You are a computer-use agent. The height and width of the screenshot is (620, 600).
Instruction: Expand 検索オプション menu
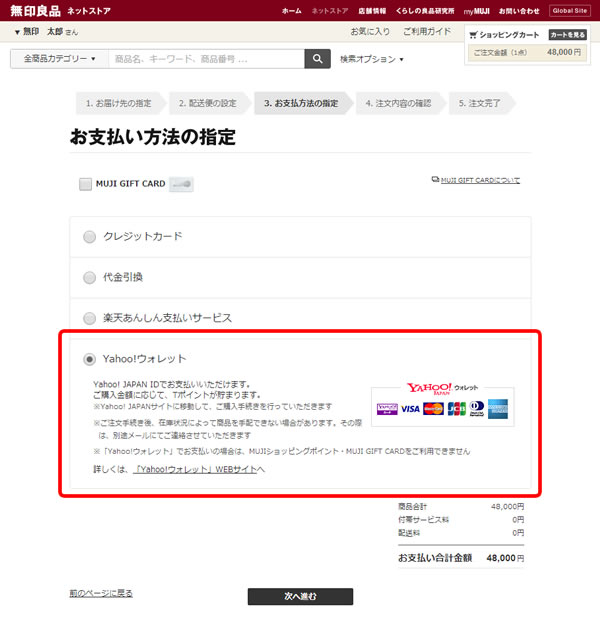click(x=371, y=59)
